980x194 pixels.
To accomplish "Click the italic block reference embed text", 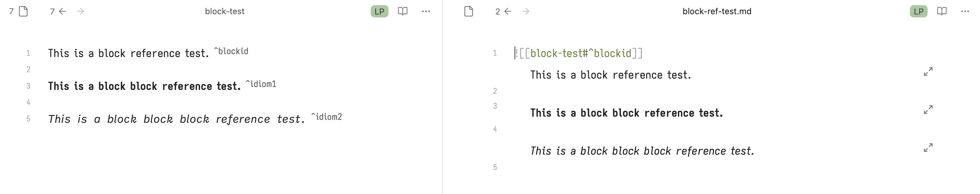I will pos(642,151).
